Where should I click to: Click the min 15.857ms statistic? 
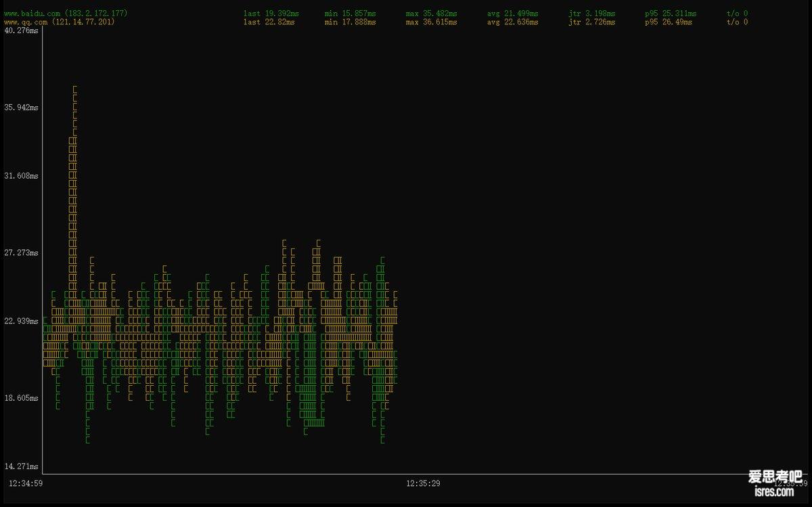[350, 14]
